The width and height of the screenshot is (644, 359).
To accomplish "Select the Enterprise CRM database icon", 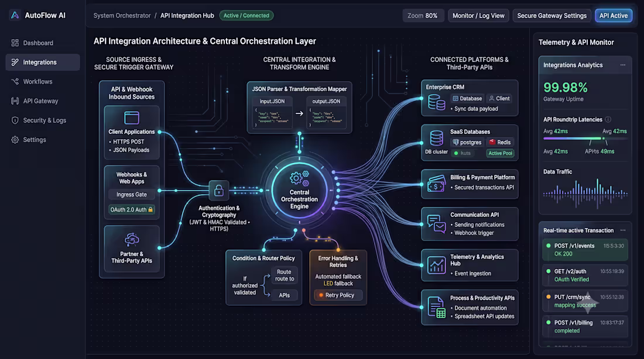I will [x=436, y=102].
